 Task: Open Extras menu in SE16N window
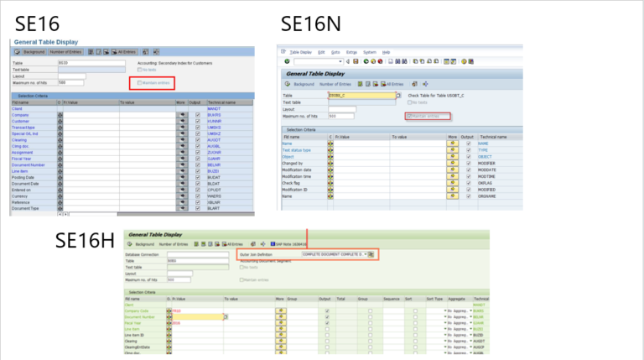click(351, 52)
